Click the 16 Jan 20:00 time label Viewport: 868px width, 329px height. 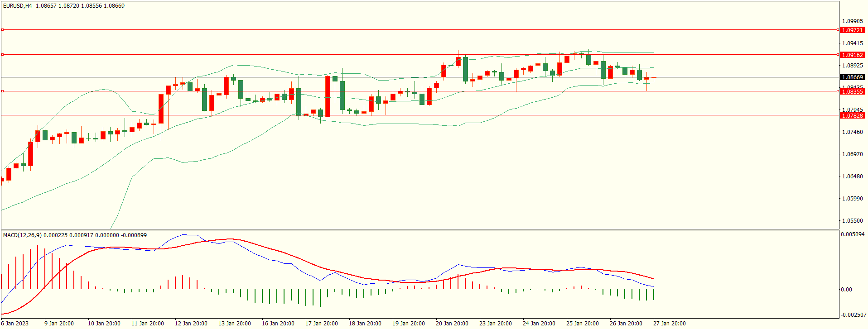(x=278, y=324)
